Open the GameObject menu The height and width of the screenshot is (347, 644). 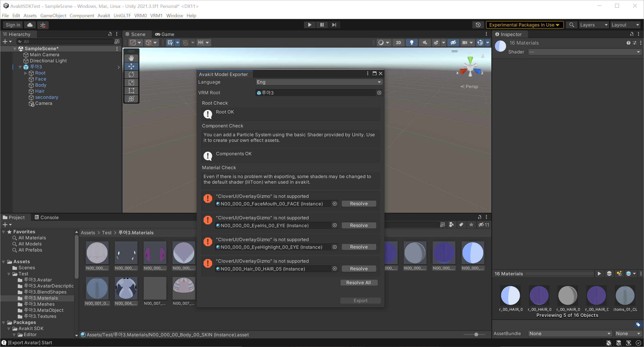[x=53, y=15]
